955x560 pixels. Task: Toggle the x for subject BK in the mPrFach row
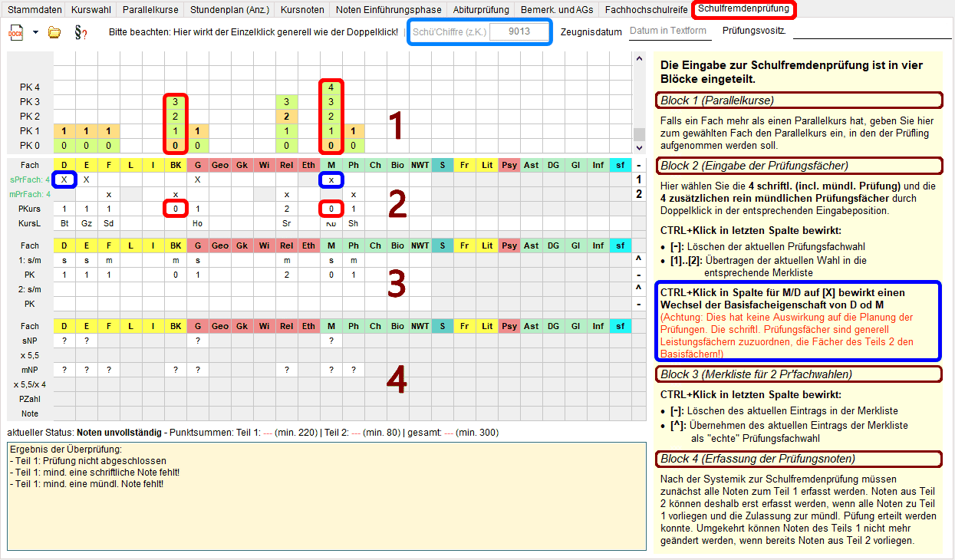pos(176,194)
